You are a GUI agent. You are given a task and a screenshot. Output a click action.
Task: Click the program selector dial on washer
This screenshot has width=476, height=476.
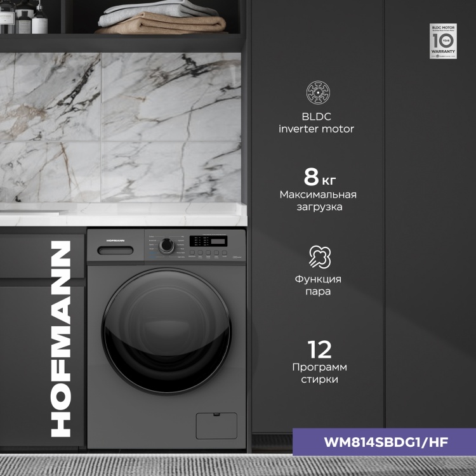tap(166, 246)
